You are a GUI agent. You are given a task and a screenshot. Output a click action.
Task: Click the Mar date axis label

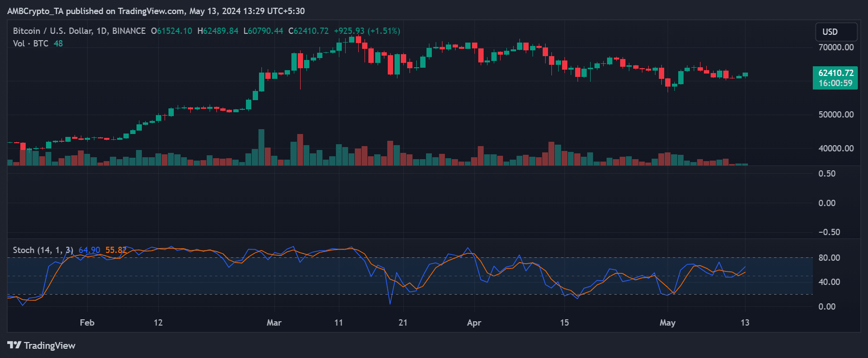coord(274,323)
